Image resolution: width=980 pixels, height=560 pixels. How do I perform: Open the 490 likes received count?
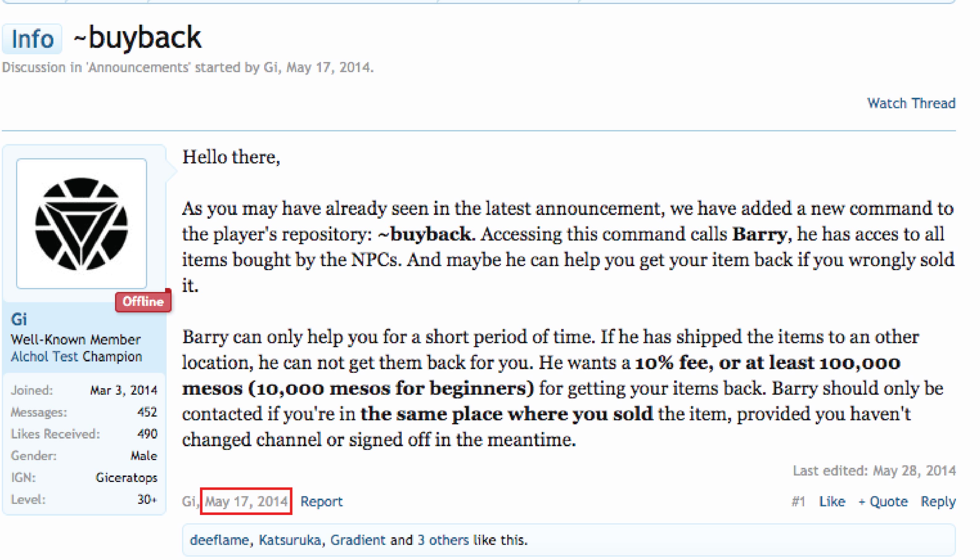[147, 434]
